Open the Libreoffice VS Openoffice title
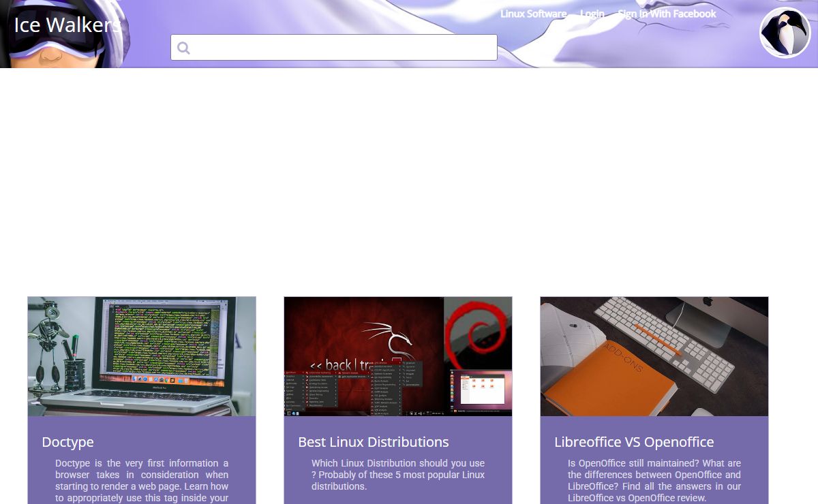Screen dimensions: 818x504 pos(634,442)
